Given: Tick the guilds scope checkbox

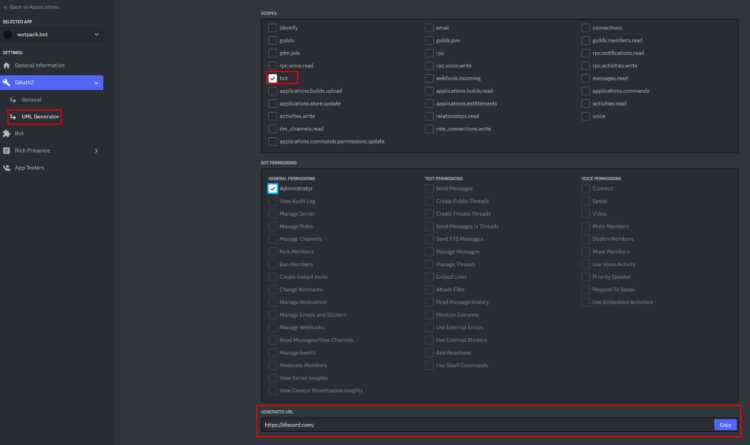Looking at the screenshot, I should click(x=273, y=40).
